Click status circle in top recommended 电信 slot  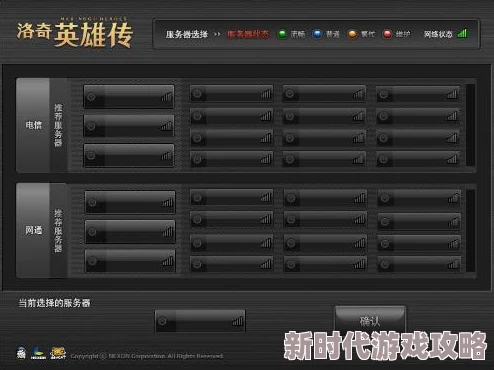click(x=91, y=97)
